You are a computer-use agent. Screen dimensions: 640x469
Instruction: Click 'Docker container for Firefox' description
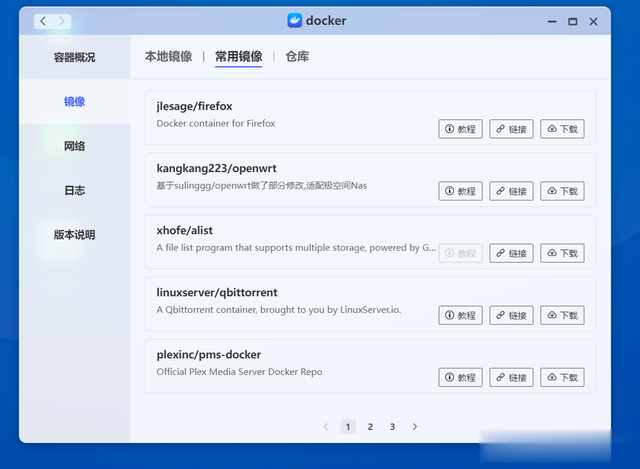click(216, 123)
